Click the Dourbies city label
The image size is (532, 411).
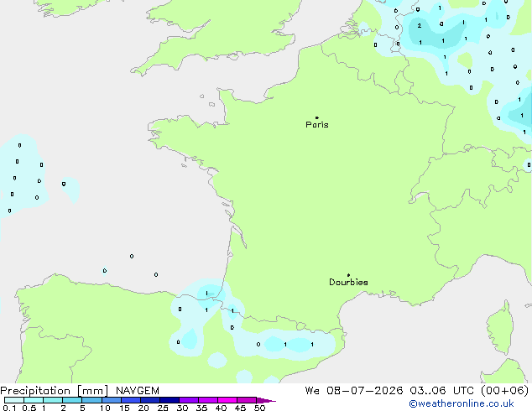[348, 282]
